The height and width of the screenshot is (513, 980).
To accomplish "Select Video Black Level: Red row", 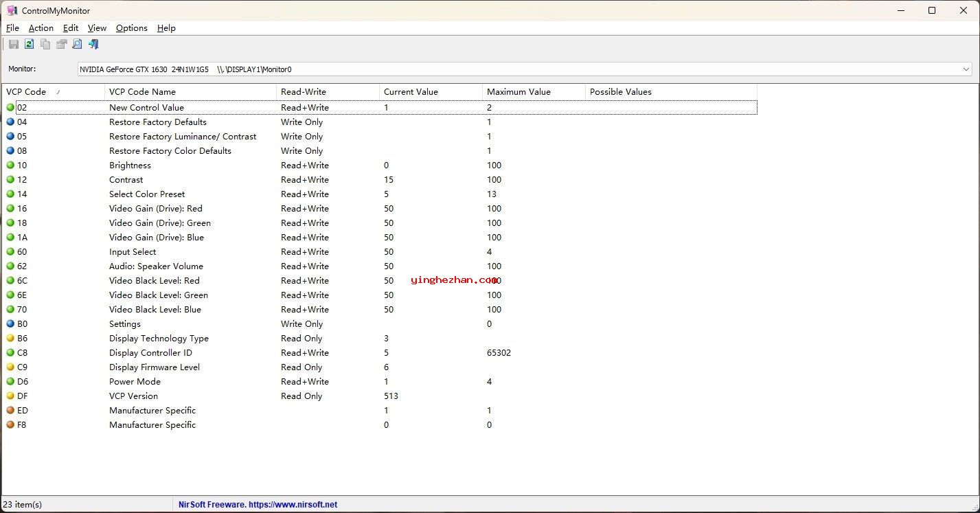I will click(380, 280).
